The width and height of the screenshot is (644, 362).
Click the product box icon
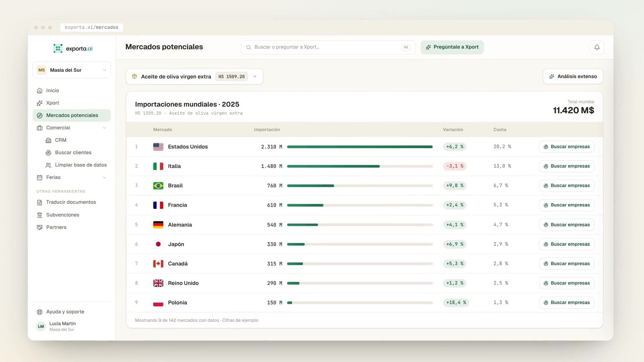pos(135,76)
